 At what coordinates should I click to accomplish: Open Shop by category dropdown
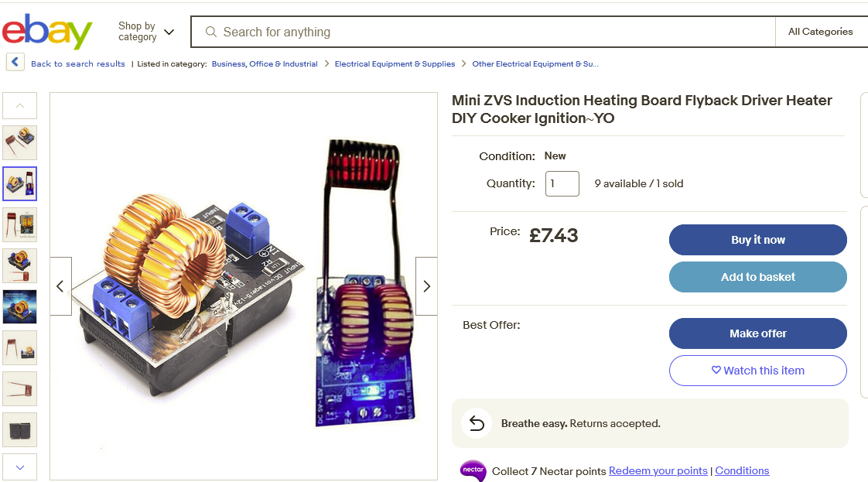tap(145, 32)
